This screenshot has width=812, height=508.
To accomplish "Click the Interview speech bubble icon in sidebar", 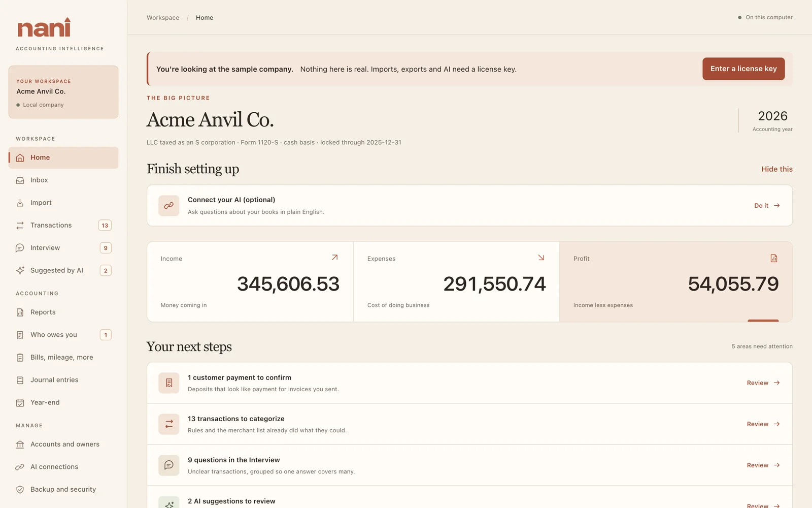I will pos(20,248).
